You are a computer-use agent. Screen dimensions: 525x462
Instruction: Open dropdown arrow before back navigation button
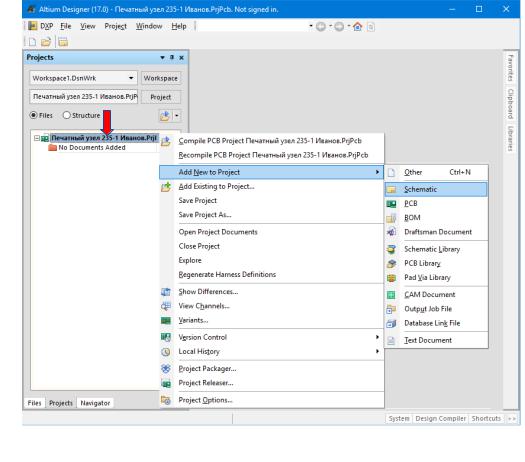311,26
